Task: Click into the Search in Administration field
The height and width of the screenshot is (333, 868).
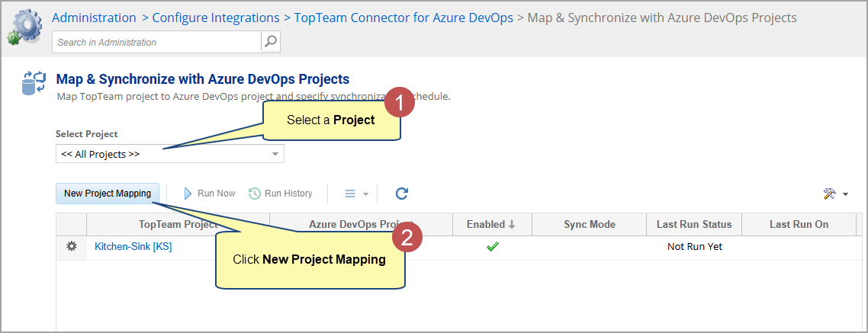Action: click(x=156, y=42)
